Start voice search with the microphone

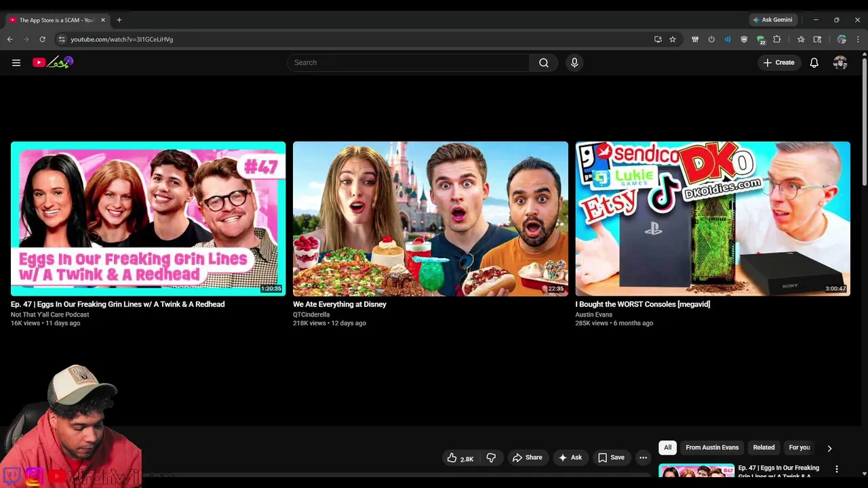pyautogui.click(x=574, y=62)
